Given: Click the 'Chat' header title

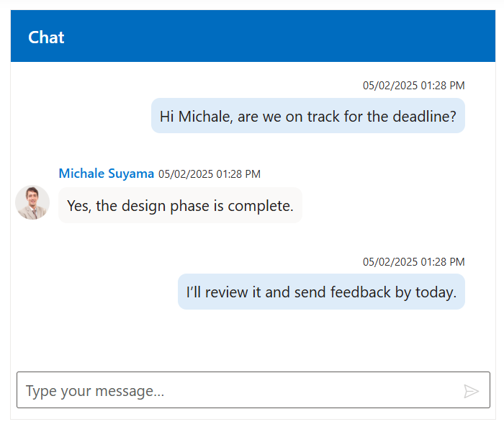Looking at the screenshot, I should [x=46, y=37].
